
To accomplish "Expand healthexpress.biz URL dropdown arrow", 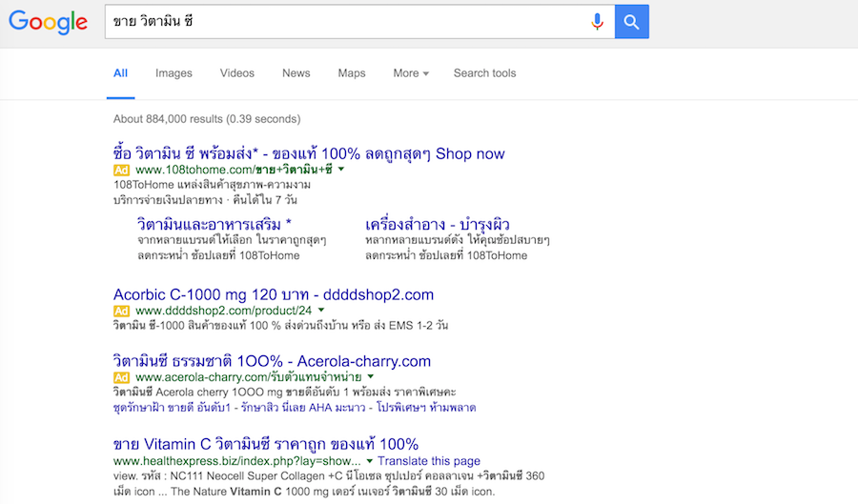I will pos(369,461).
